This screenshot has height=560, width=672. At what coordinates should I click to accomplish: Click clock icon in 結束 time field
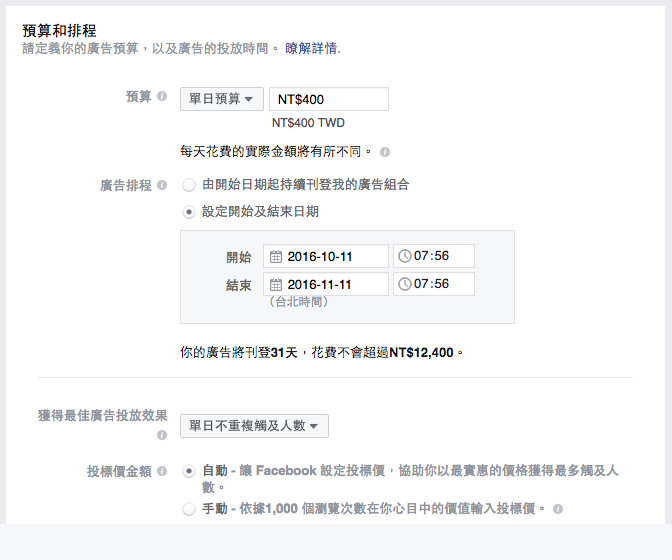click(x=405, y=284)
